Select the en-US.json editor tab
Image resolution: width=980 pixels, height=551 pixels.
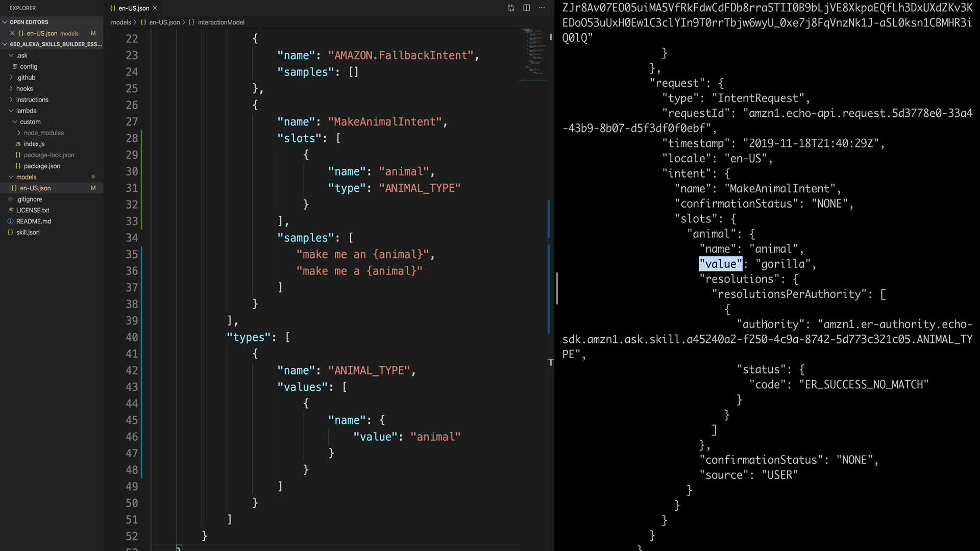pos(133,8)
